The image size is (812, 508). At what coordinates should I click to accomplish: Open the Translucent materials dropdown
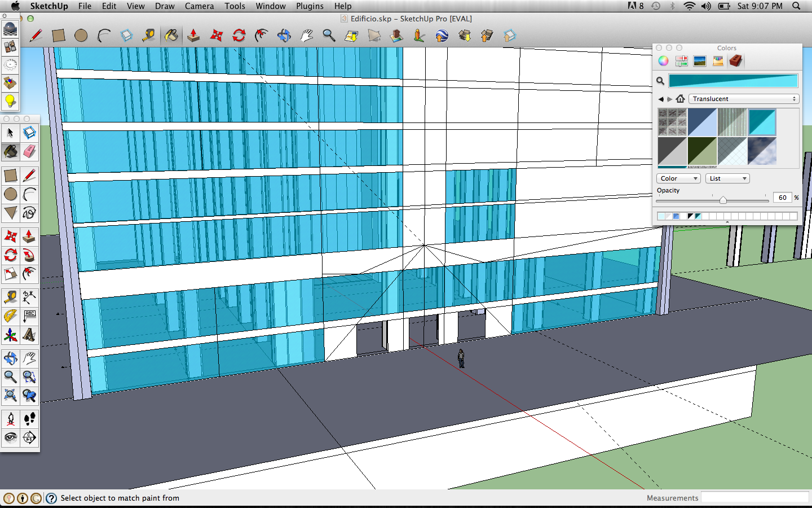point(743,99)
